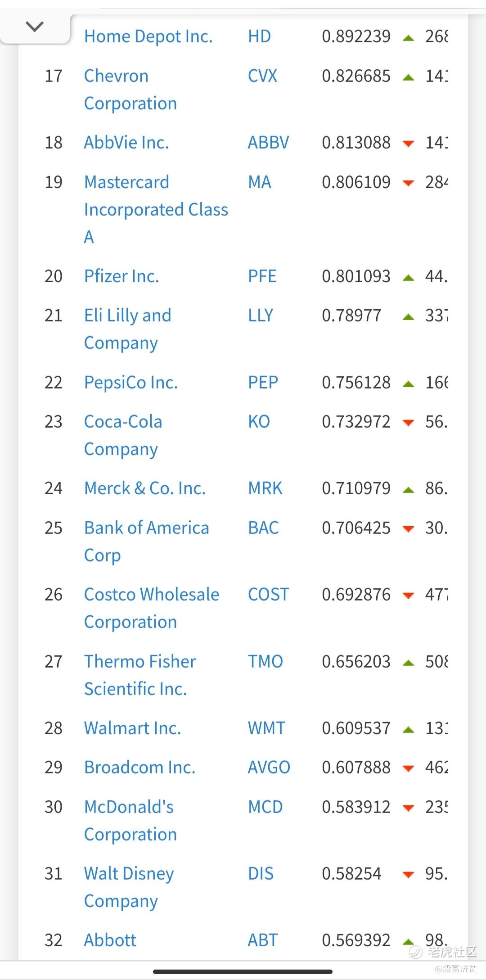Collapse panel with the top-left chevron

coord(35,27)
